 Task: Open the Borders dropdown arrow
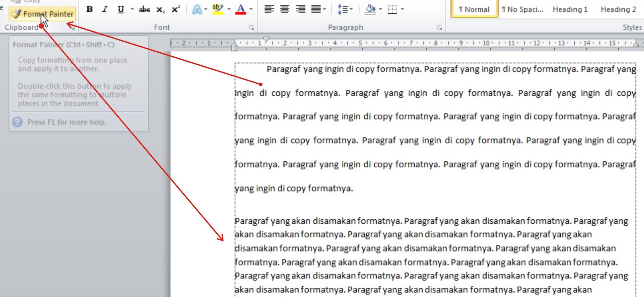tap(402, 9)
